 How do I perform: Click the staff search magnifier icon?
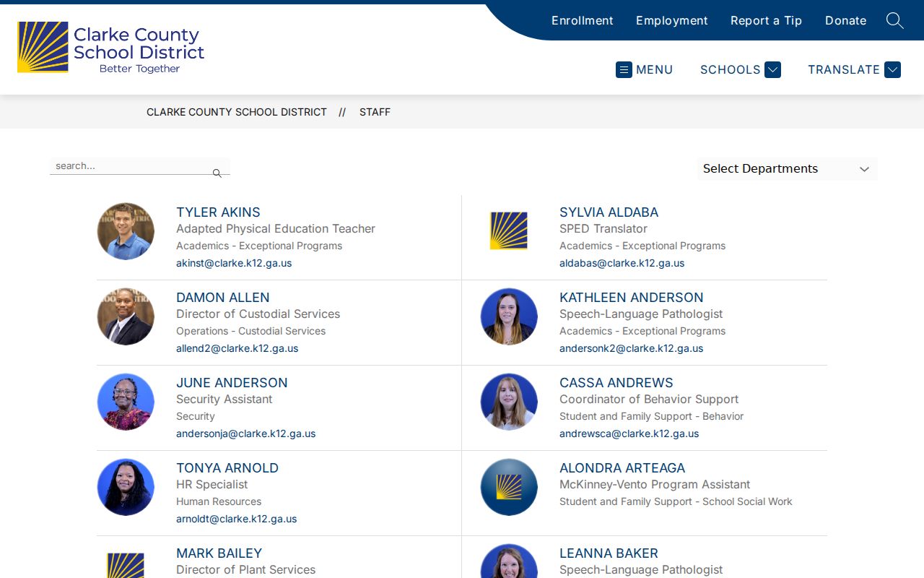coord(217,173)
